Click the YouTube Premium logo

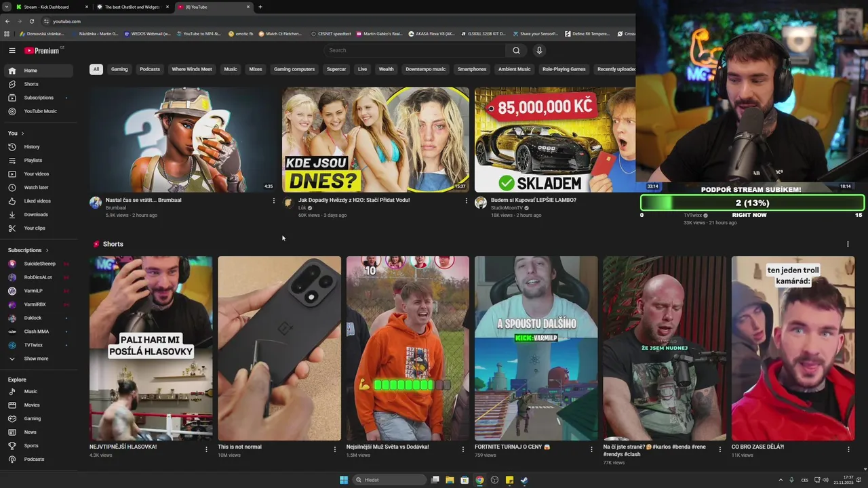pyautogui.click(x=42, y=51)
